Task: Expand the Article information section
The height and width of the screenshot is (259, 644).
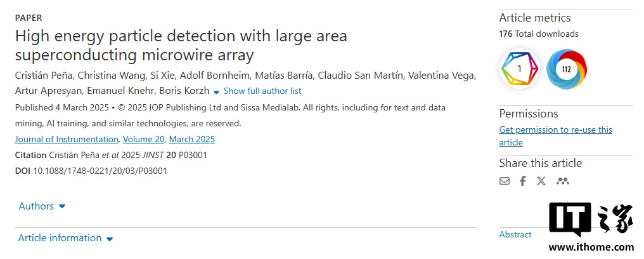Action: (x=65, y=238)
